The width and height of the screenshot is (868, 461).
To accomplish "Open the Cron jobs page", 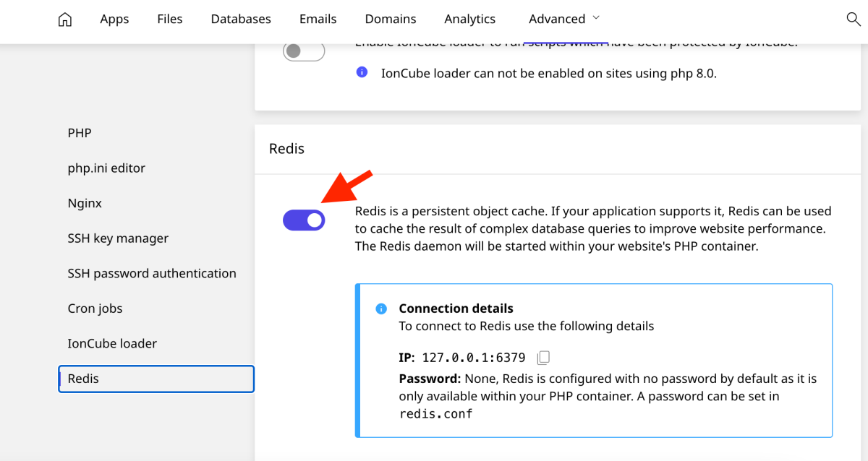I will [x=95, y=308].
